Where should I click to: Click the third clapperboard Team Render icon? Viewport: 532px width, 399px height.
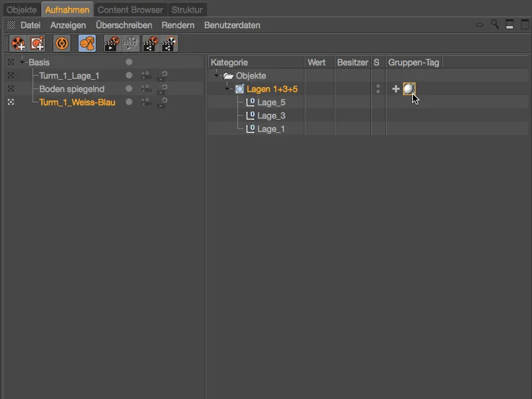coord(151,43)
